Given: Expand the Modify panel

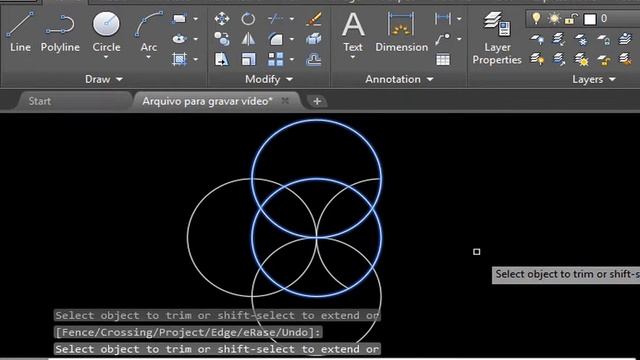Looking at the screenshot, I should tap(269, 79).
